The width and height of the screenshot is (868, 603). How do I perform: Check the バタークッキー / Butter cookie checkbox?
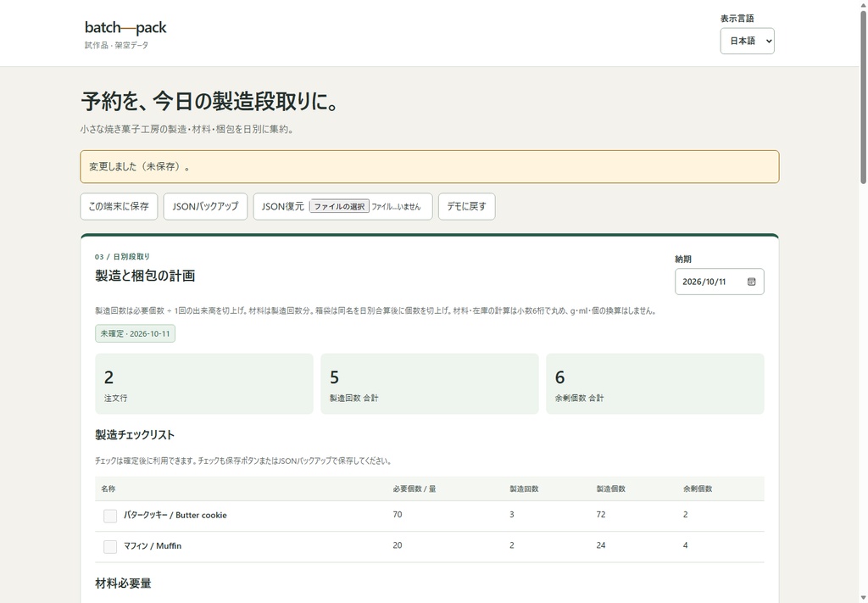click(x=110, y=516)
